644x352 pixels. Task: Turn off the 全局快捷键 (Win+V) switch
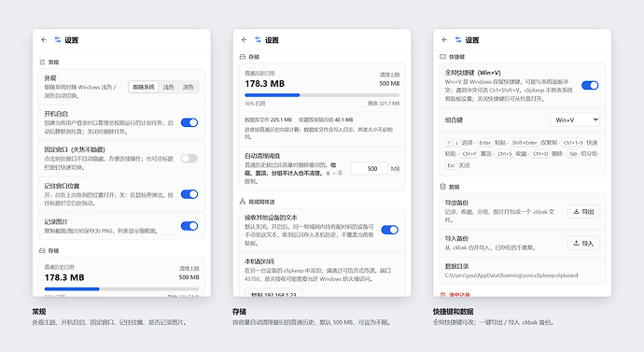pyautogui.click(x=590, y=86)
